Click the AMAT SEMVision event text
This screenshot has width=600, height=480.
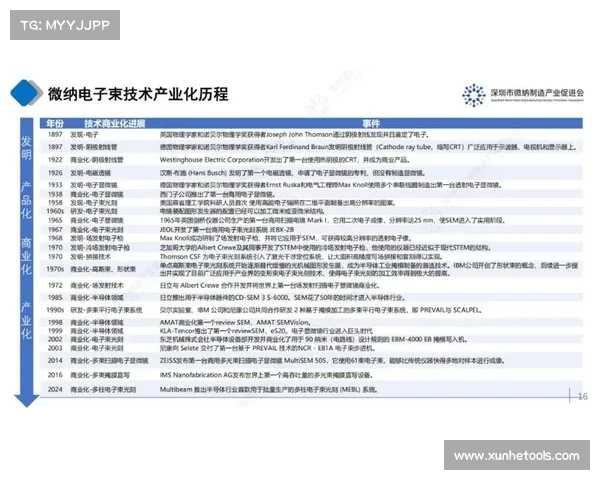(235, 323)
